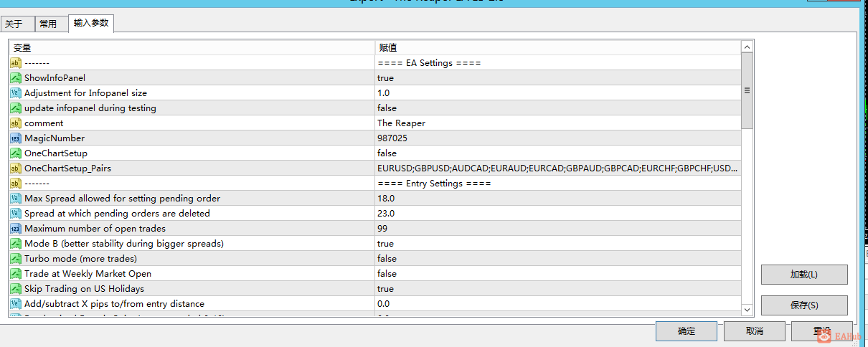Click the icon beside Spread at which pending orders deleted

point(16,213)
